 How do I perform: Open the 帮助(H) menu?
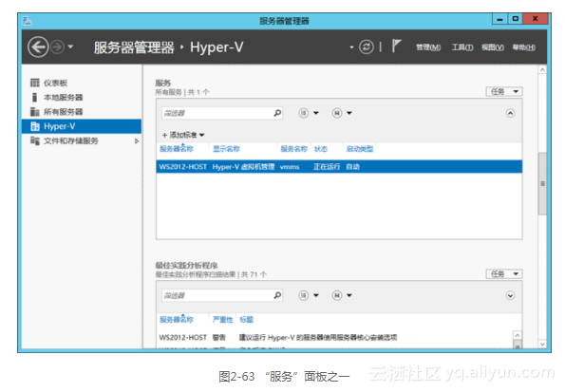point(524,47)
